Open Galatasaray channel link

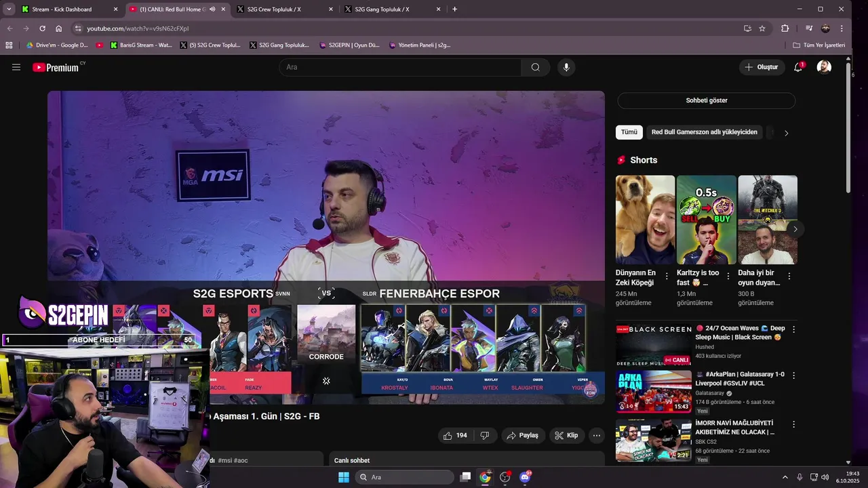pos(709,393)
